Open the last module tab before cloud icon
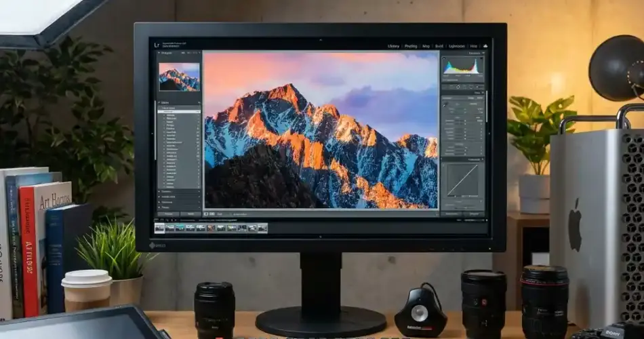Image resolution: width=644 pixels, height=339 pixels. pyautogui.click(x=474, y=46)
